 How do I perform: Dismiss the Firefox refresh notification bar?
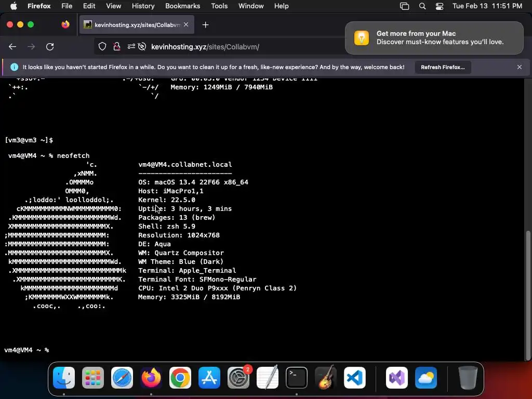[520, 67]
